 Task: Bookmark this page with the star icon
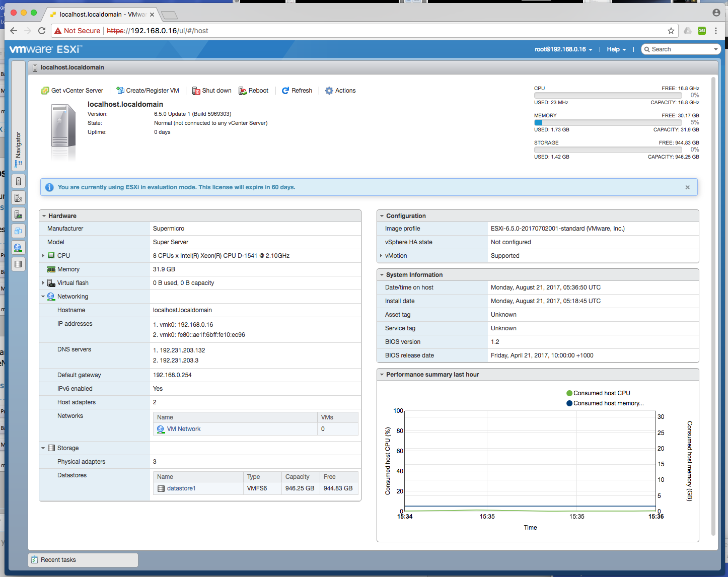(x=671, y=31)
